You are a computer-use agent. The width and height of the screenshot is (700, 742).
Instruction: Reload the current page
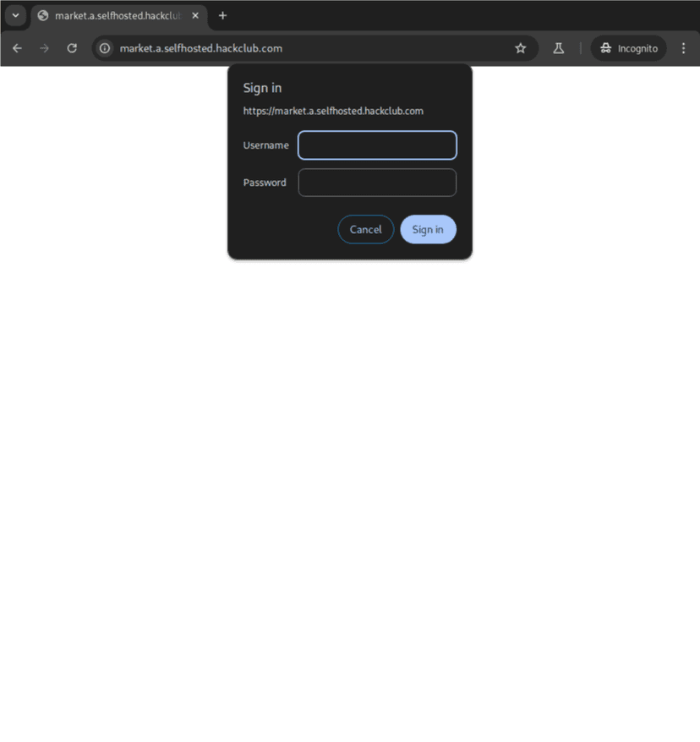coord(72,48)
